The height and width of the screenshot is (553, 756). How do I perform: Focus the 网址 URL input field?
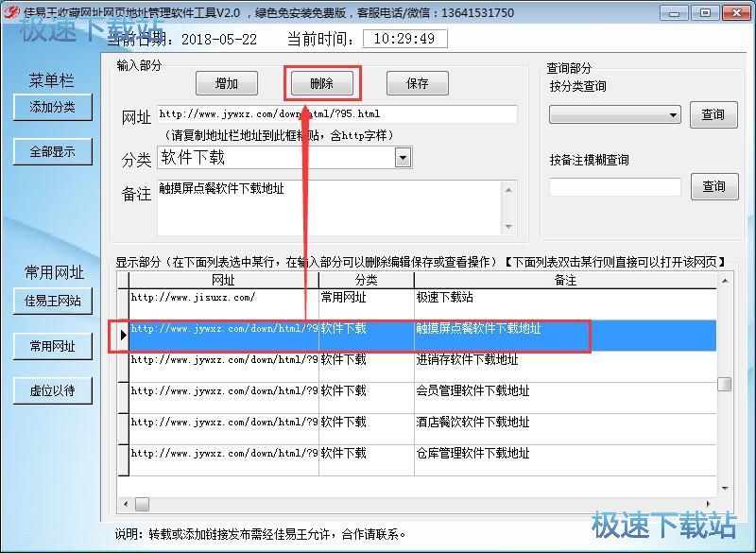point(337,114)
